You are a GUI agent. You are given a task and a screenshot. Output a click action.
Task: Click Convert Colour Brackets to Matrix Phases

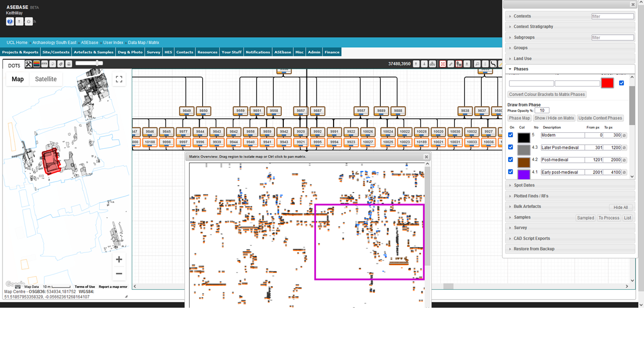coord(547,95)
